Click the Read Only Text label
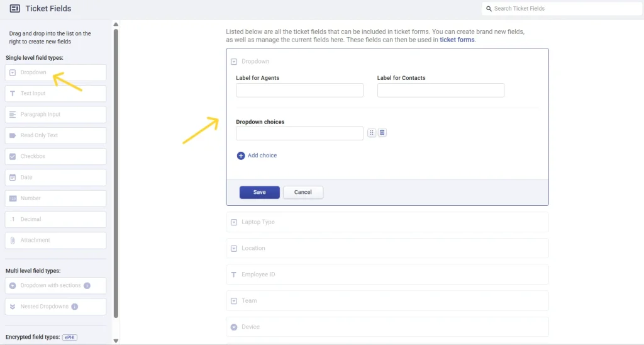This screenshot has width=644, height=345. 39,135
